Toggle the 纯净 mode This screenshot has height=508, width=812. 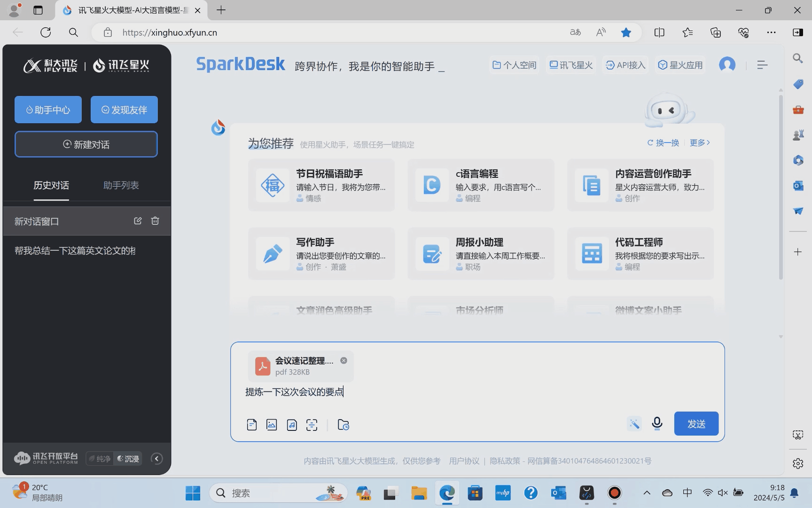(x=100, y=459)
